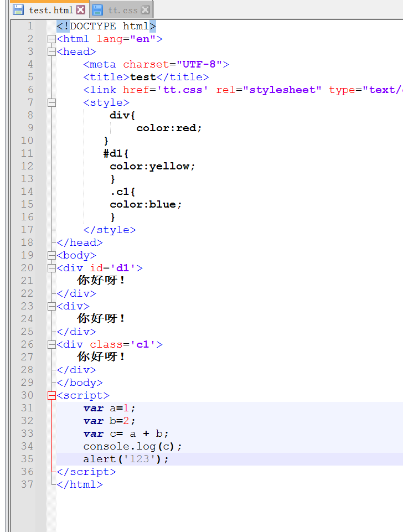Click the closing </script> tag

(x=86, y=472)
